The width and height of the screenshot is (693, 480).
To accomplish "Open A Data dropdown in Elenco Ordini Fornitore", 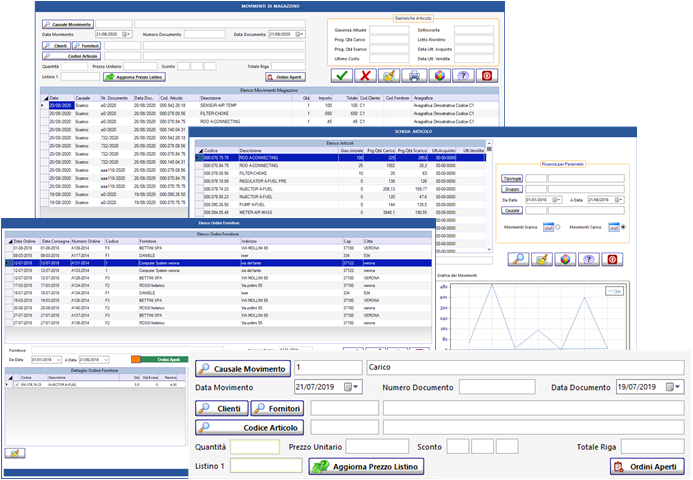I will click(x=106, y=360).
